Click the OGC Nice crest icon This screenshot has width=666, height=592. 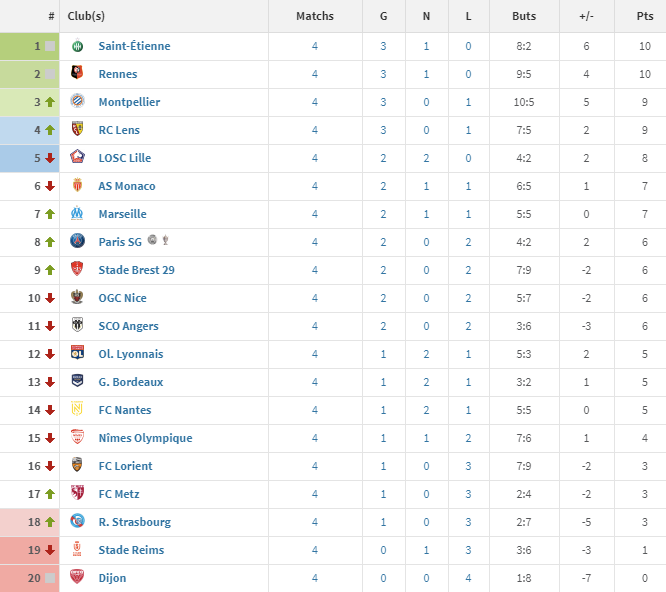point(77,297)
